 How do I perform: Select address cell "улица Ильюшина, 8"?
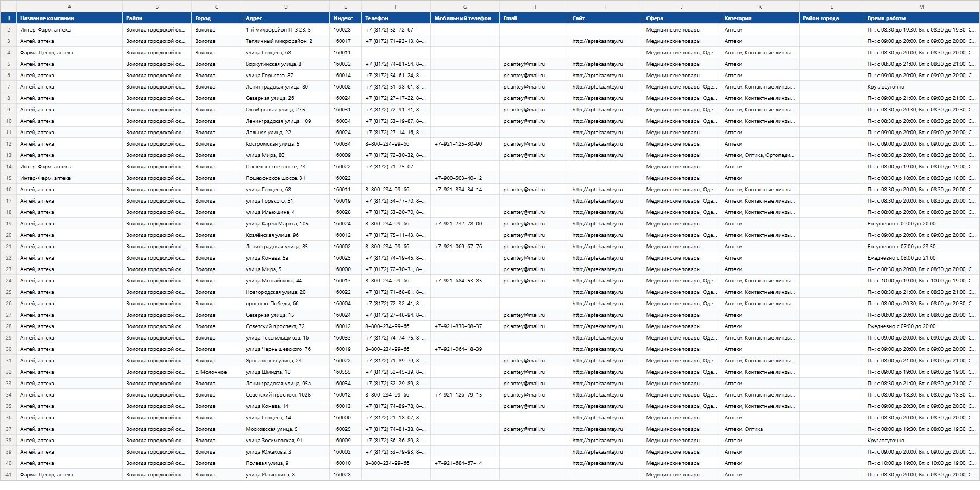pos(286,475)
